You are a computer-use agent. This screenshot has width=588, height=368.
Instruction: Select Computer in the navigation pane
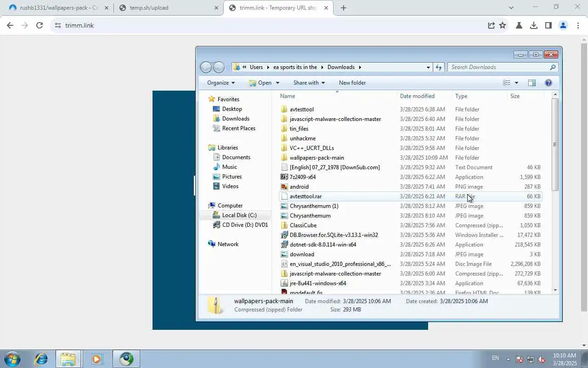(230, 206)
